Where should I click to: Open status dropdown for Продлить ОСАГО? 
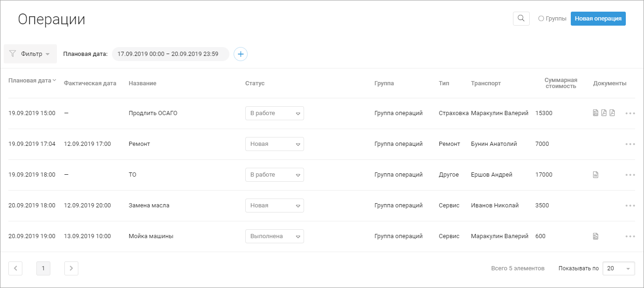[x=275, y=113]
